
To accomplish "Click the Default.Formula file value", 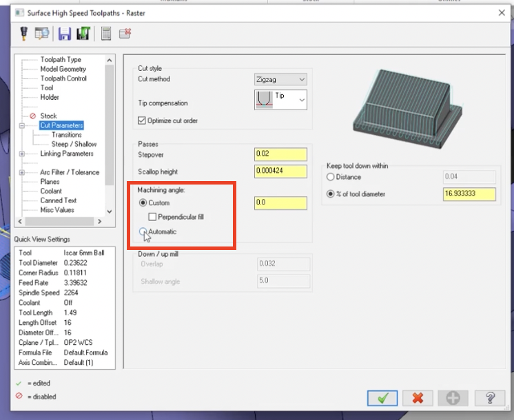I will [x=85, y=353].
